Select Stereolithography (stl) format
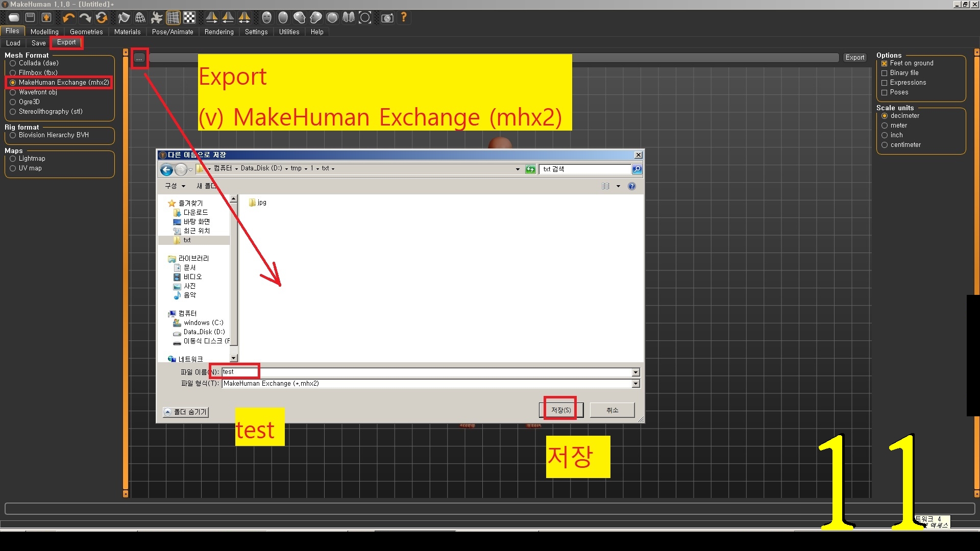 pyautogui.click(x=46, y=112)
